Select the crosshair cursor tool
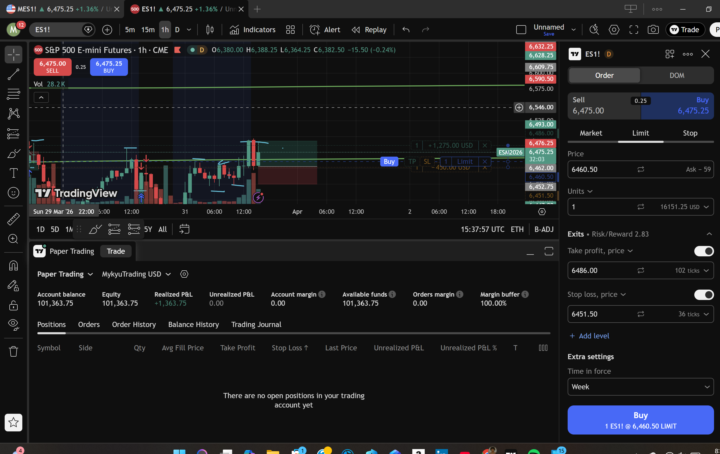720x454 pixels. [x=13, y=54]
